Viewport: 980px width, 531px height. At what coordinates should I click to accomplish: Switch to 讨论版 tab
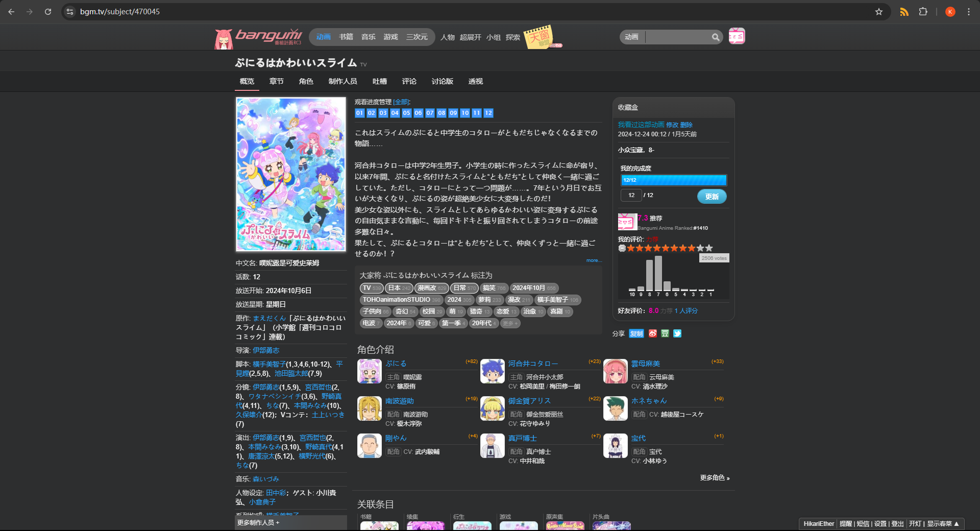443,81
